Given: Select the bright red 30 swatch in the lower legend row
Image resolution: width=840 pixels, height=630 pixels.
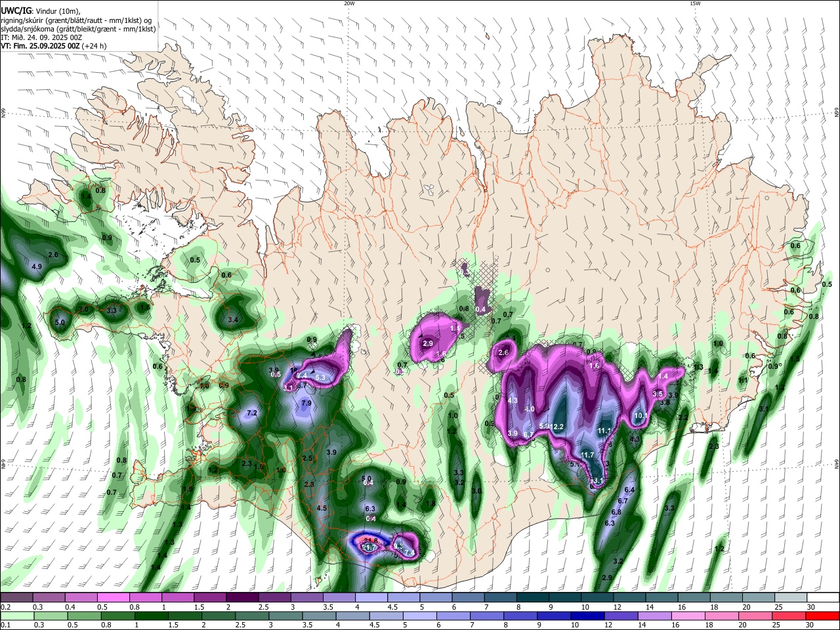Looking at the screenshot, I should [x=823, y=615].
